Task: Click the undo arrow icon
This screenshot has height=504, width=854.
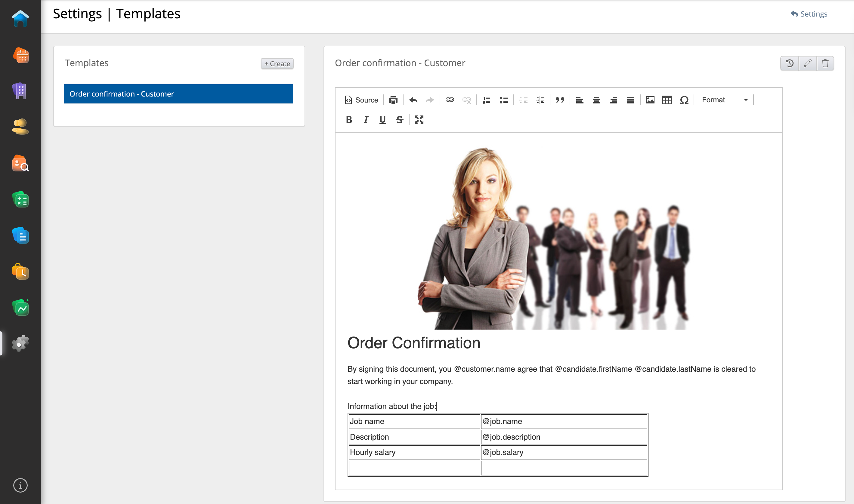Action: (413, 100)
